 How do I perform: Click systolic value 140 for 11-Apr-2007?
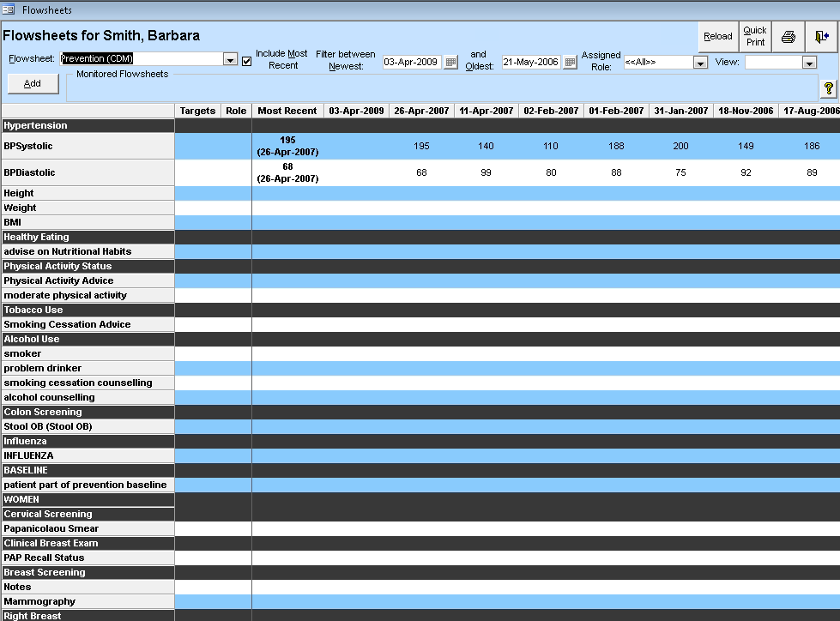[486, 146]
